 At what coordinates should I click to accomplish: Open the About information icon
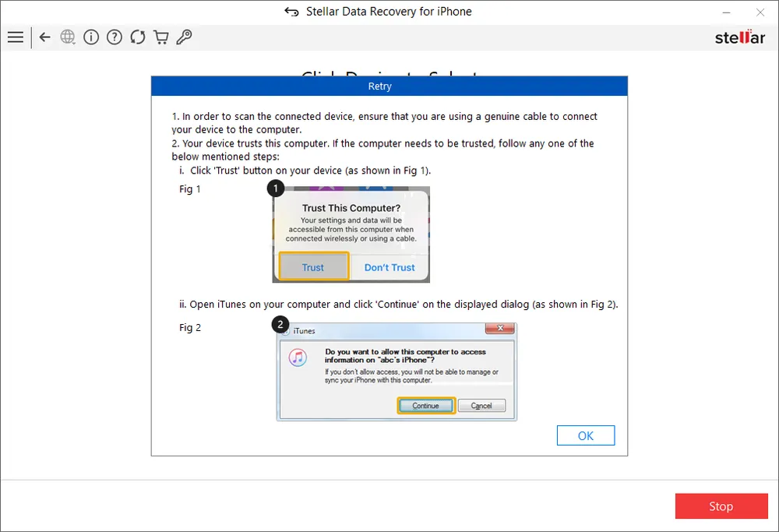[x=91, y=37]
